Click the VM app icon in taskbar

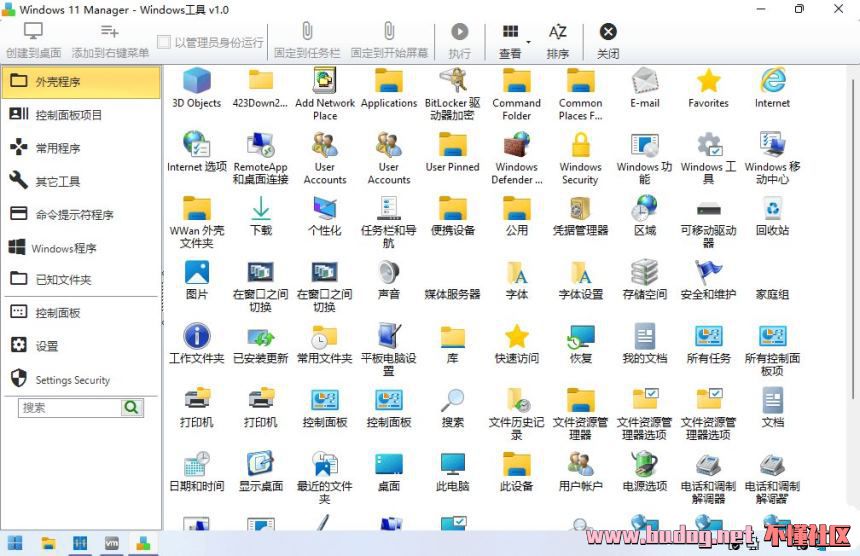(111, 543)
